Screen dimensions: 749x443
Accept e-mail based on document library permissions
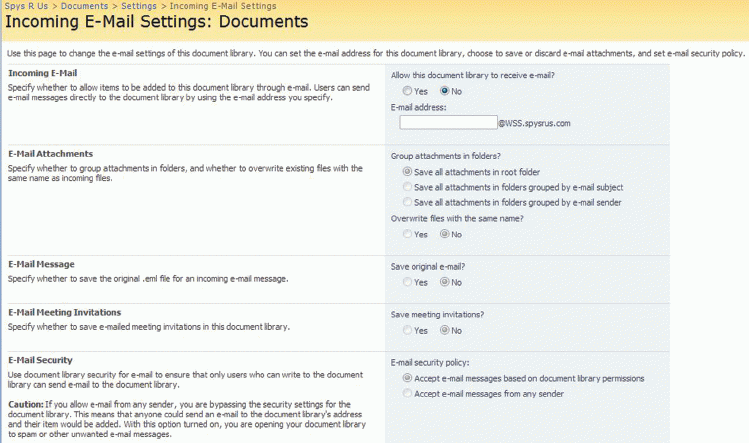[407, 378]
